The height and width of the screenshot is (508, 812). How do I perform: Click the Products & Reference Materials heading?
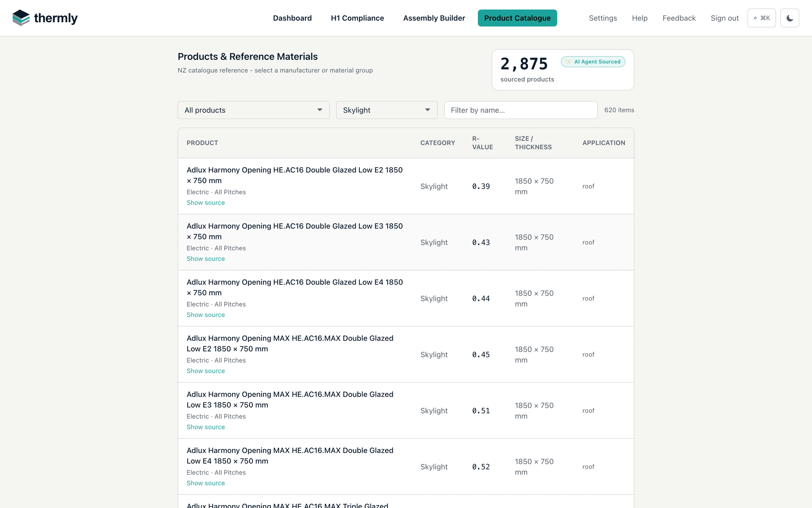pos(248,56)
